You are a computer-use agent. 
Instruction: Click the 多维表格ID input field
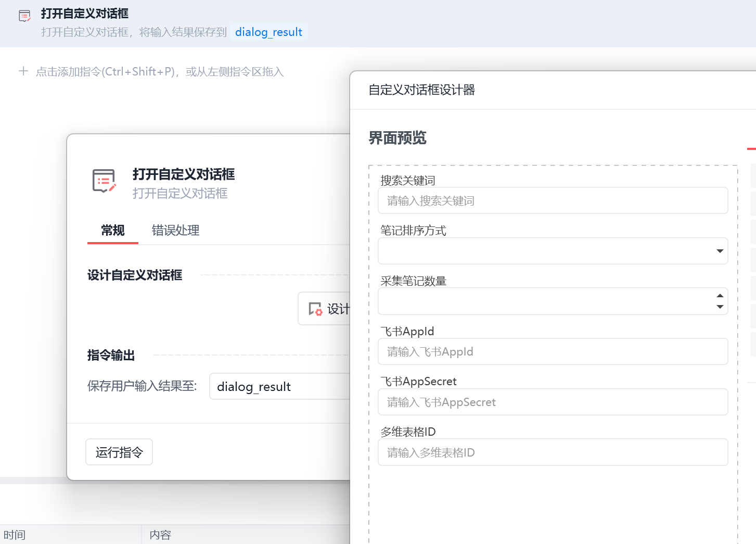point(553,452)
